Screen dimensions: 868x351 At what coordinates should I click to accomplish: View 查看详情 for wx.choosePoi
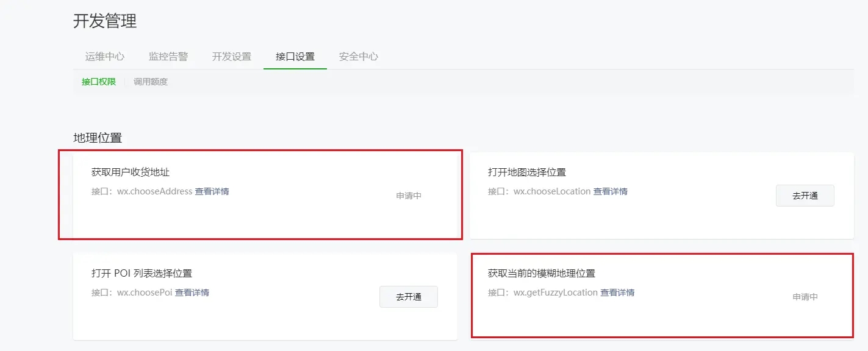[x=192, y=292]
